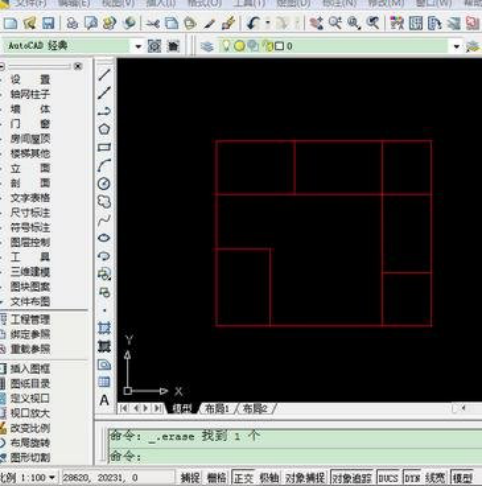The width and height of the screenshot is (483, 487).
Task: Toggle 线宽 lineweight display
Action: 435,478
